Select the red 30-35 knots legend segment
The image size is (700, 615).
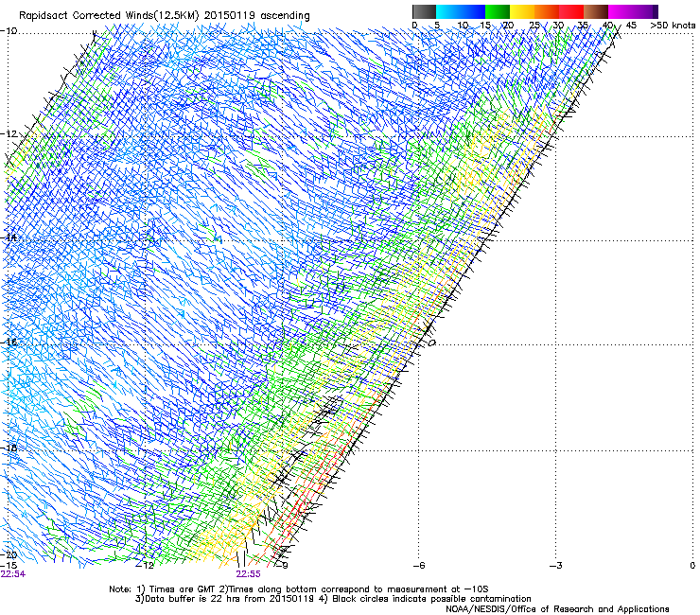[571, 11]
